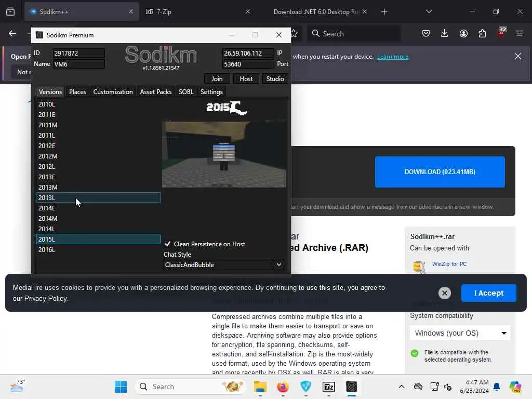The width and height of the screenshot is (532, 399).
Task: Dismiss the MediaFire cookie banner X
Action: (445, 293)
